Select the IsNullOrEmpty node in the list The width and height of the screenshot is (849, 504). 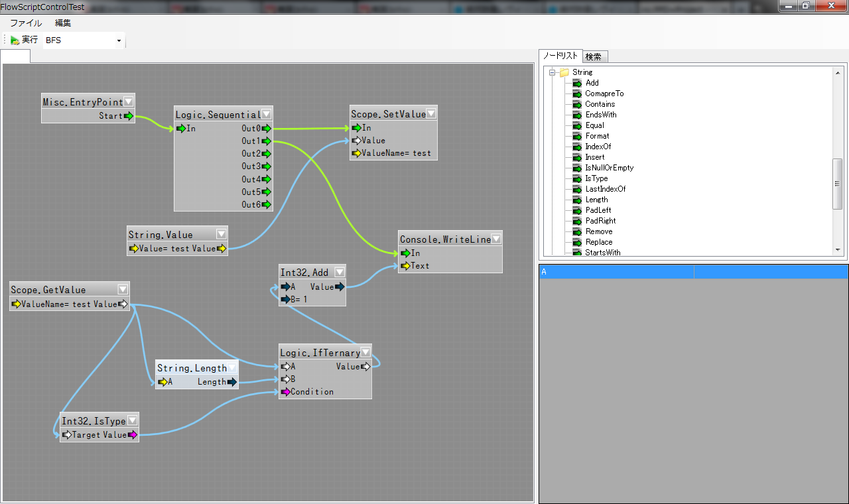(609, 168)
